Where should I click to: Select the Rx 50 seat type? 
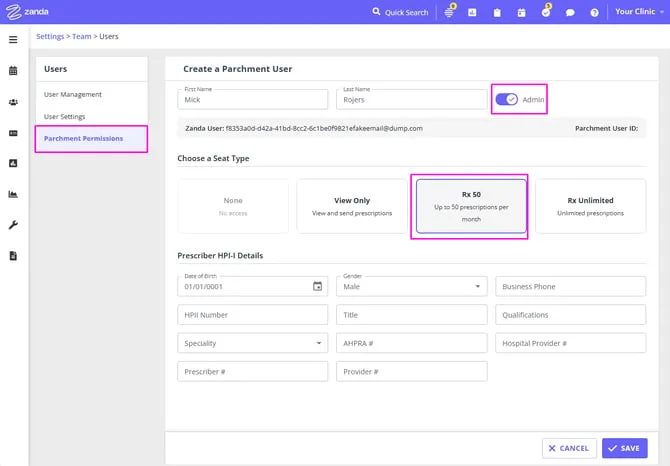point(471,206)
